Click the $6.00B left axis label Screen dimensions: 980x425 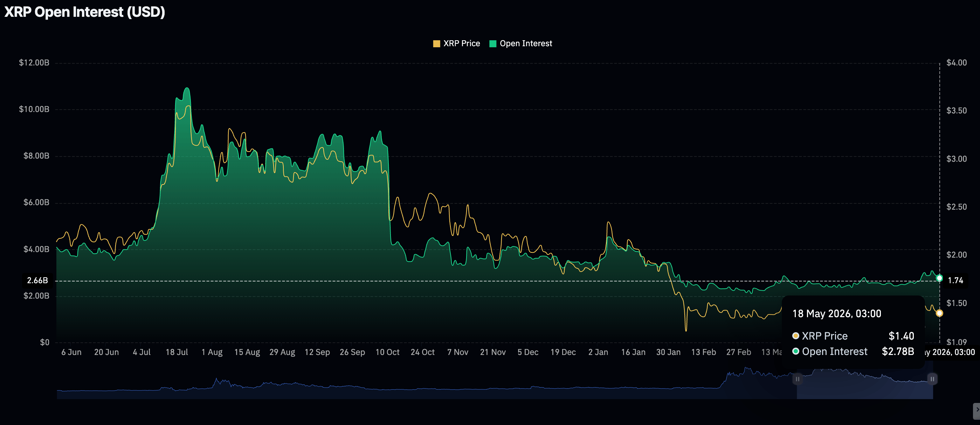pyautogui.click(x=36, y=203)
